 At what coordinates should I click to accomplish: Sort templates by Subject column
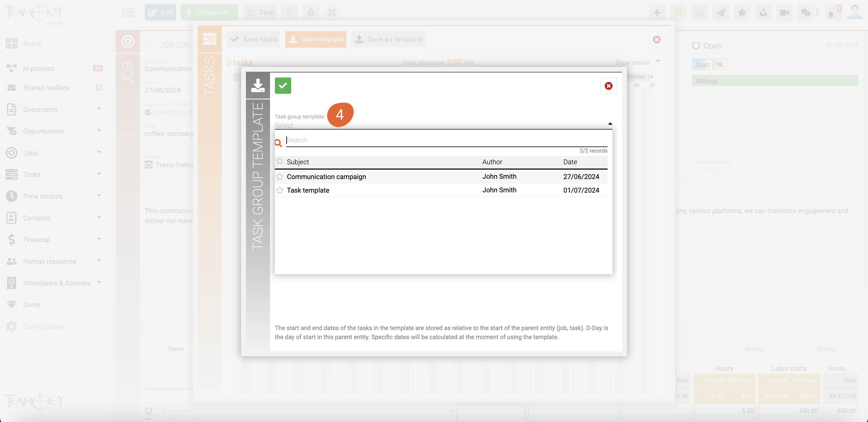[298, 162]
